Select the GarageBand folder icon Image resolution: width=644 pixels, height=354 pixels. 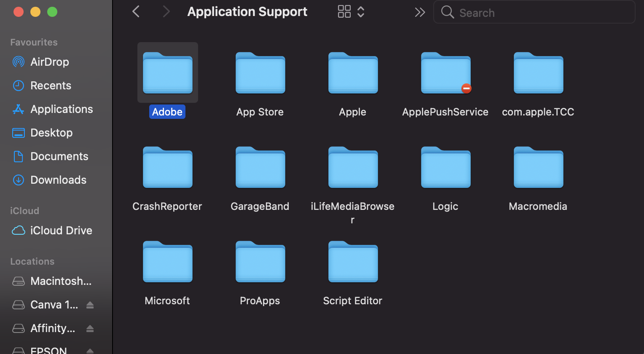pos(260,167)
